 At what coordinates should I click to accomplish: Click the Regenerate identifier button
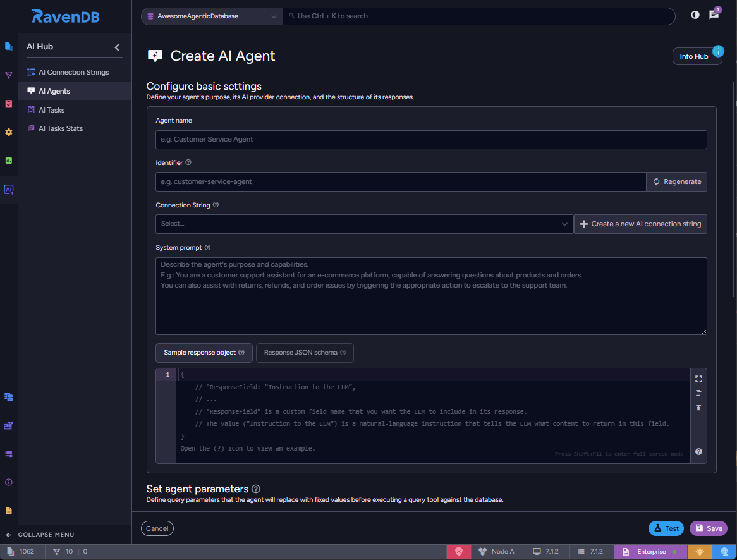(x=676, y=181)
